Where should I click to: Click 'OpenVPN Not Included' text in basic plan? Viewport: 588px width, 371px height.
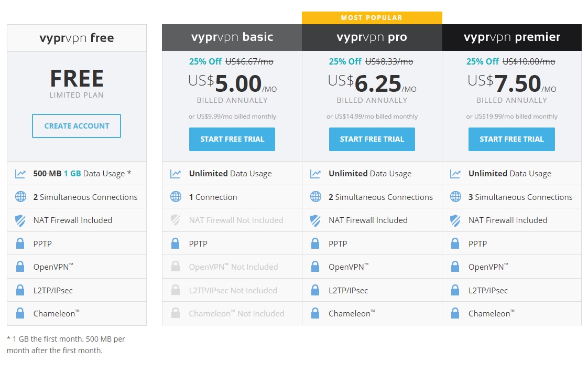[x=234, y=267]
